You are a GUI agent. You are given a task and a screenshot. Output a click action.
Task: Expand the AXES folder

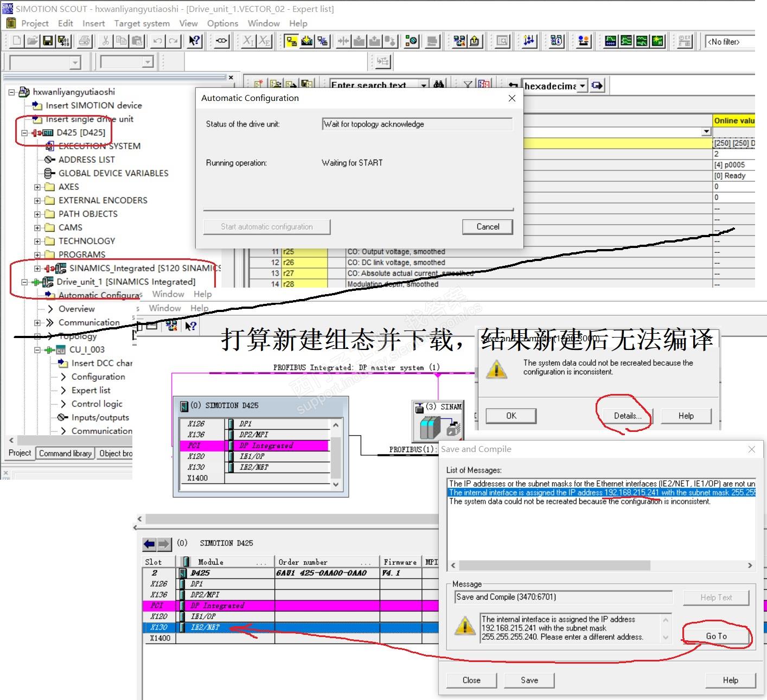pos(37,187)
